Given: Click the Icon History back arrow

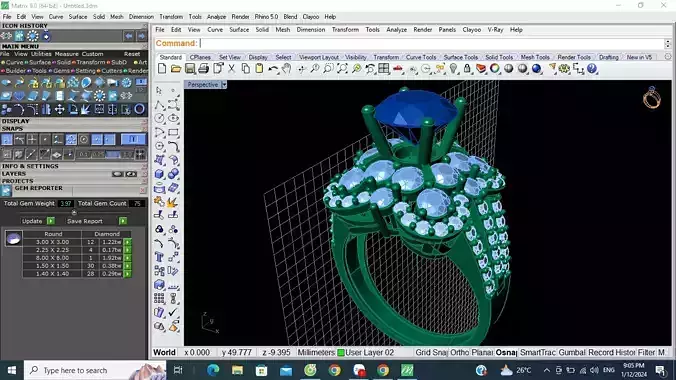Looking at the screenshot, I should pyautogui.click(x=129, y=36).
